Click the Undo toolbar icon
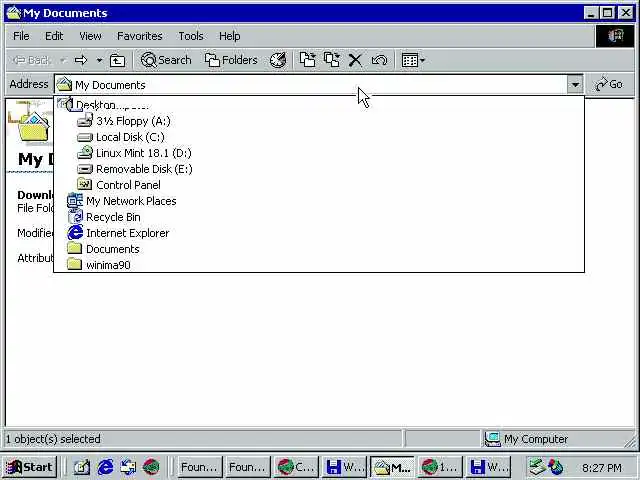Screen dimensions: 640x480 (x=379, y=60)
